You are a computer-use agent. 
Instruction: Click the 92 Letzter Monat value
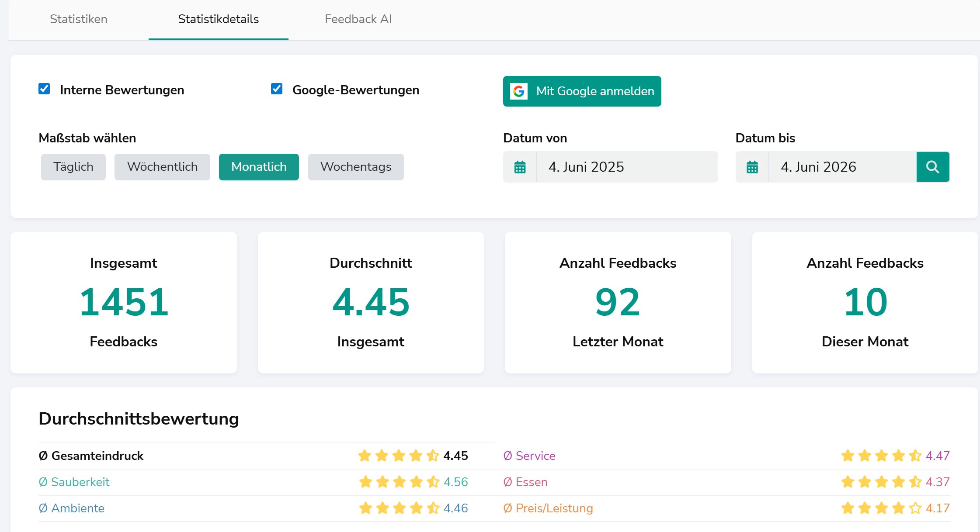pyautogui.click(x=618, y=302)
